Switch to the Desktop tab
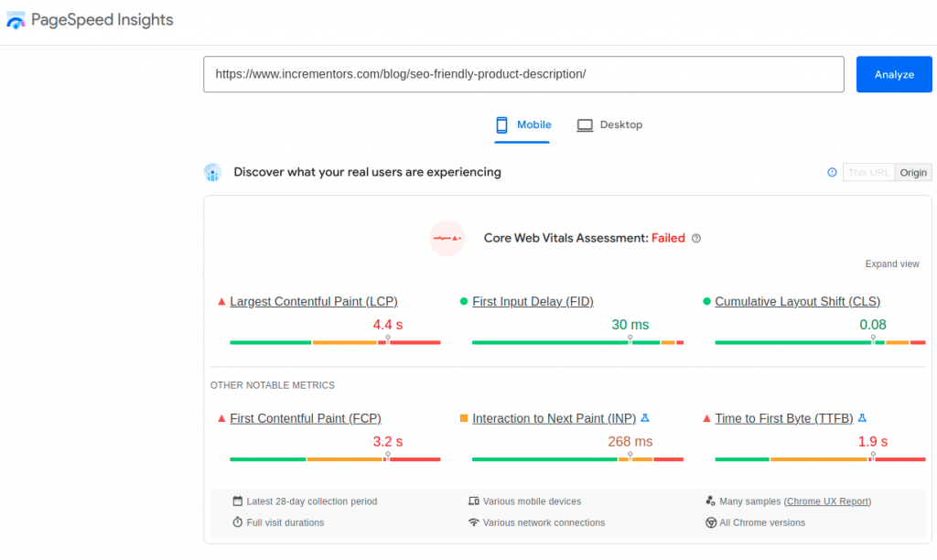937x560 pixels. coord(609,125)
